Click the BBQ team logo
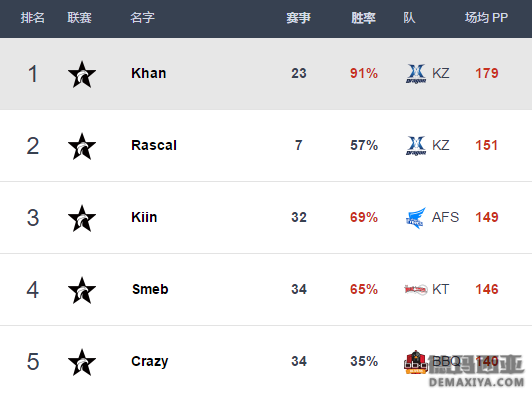Viewport: 532px width, 394px height. (416, 362)
